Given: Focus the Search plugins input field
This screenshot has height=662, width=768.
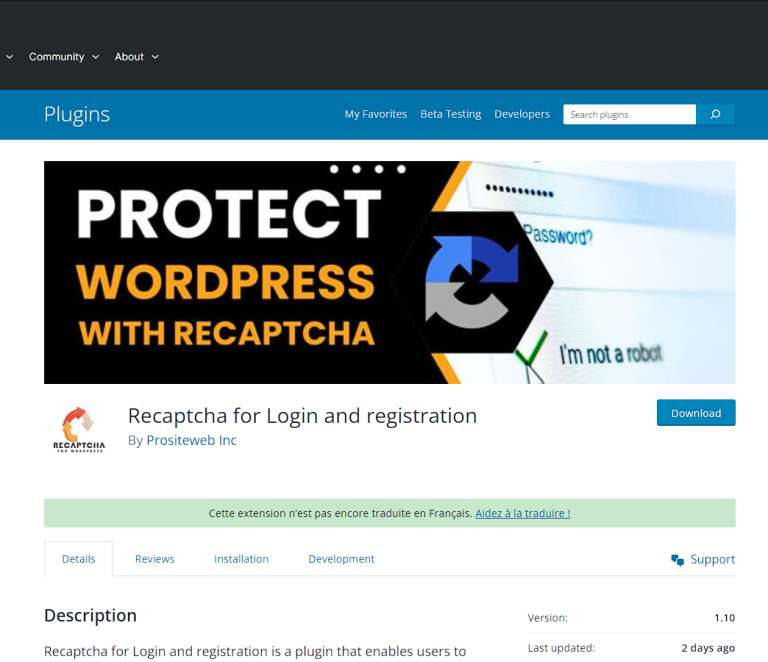Looking at the screenshot, I should [x=629, y=114].
